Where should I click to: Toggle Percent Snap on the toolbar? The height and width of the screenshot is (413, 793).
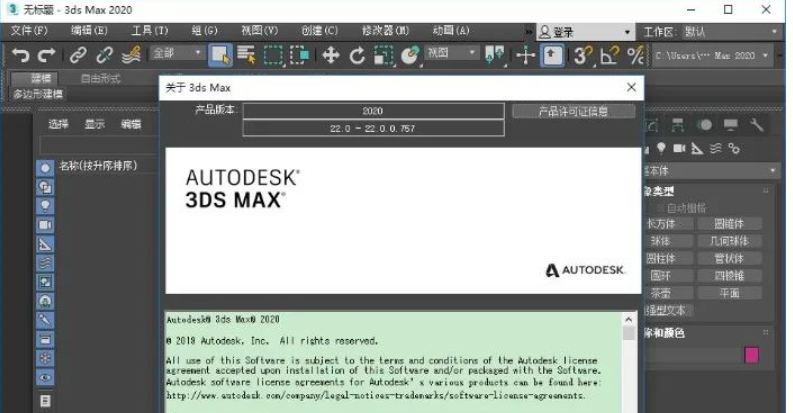[x=635, y=55]
